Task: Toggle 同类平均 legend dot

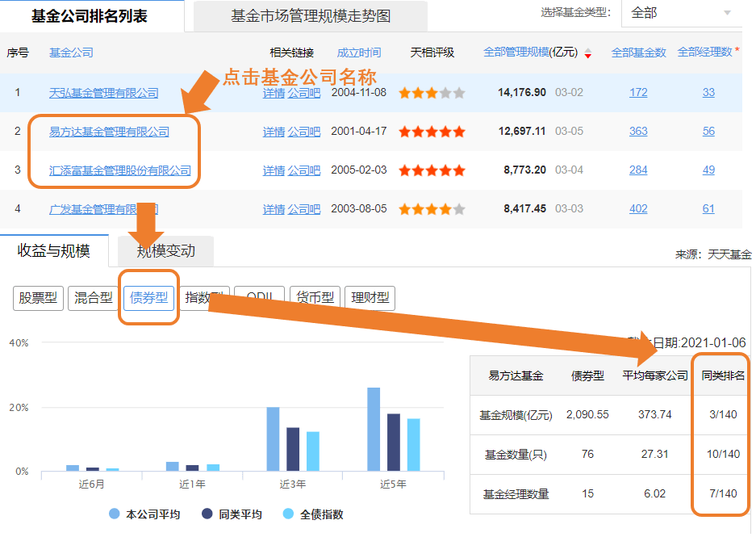Action: point(207,514)
